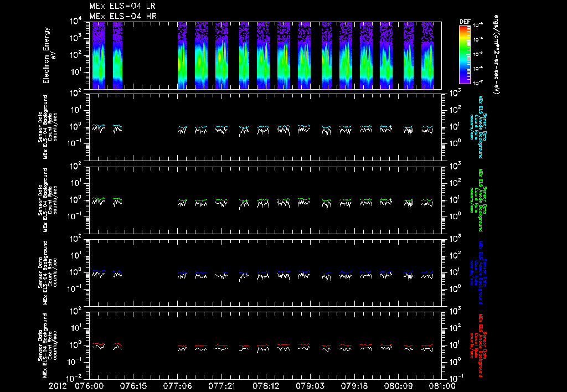Screen dimensions: 567x392
Task: Click the 'MEx ELS-04 LR' title text
Action: click(x=122, y=6)
